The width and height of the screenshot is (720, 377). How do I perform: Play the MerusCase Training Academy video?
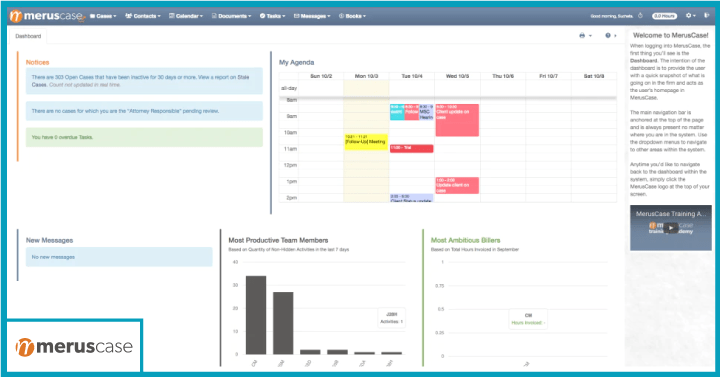pyautogui.click(x=670, y=227)
